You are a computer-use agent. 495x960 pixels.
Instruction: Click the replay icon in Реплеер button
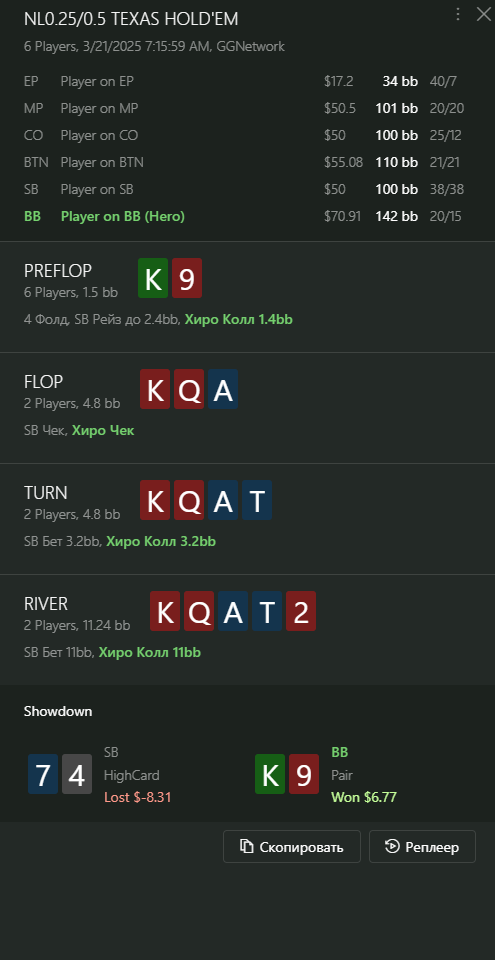391,847
